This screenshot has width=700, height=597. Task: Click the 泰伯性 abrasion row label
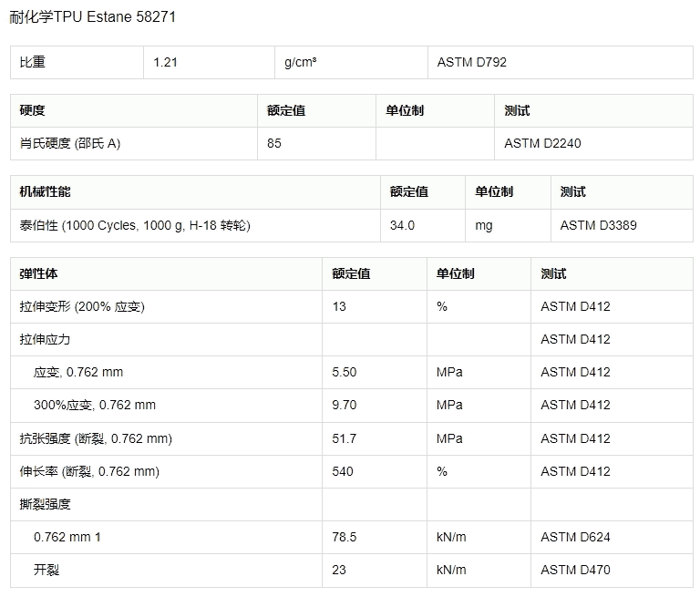tap(135, 225)
